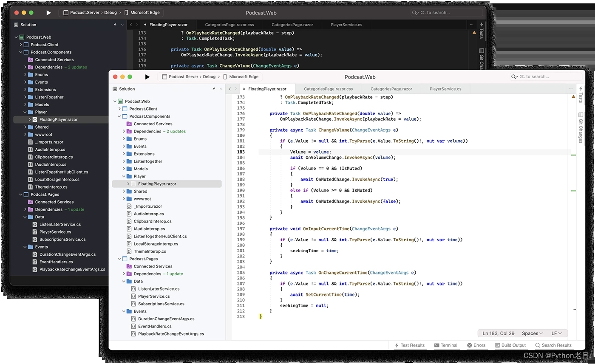Open the Build Output panel

(510, 345)
